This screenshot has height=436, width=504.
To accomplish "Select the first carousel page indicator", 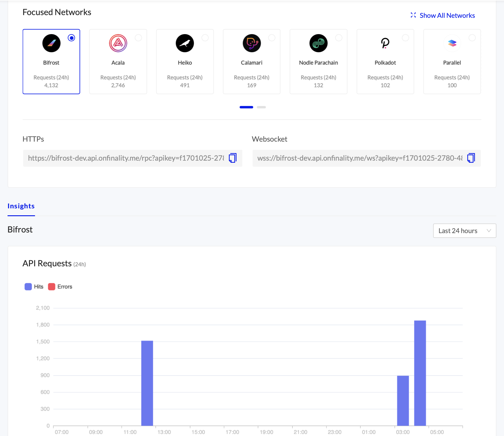I will click(x=246, y=107).
